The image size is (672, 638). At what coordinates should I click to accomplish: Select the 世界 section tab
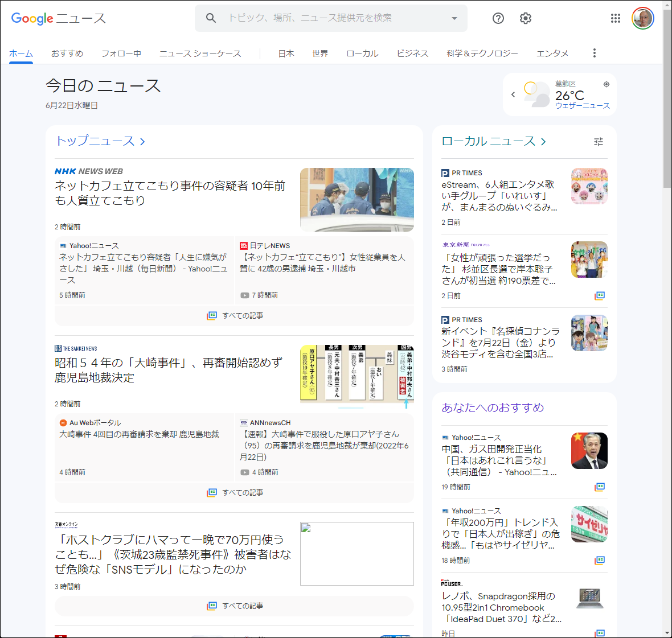[x=320, y=53]
